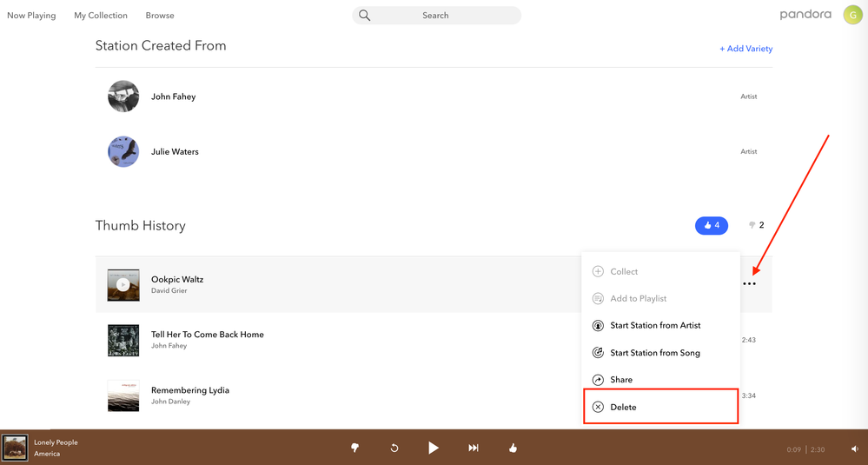
Task: Choose Start Station from Artist
Action: [655, 325]
